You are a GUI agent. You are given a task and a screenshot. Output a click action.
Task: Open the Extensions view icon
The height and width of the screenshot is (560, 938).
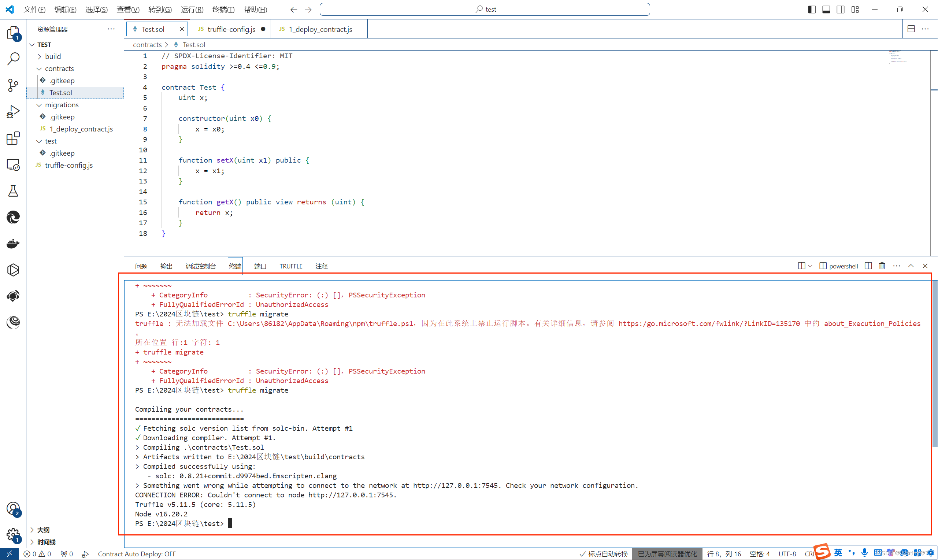(x=13, y=138)
